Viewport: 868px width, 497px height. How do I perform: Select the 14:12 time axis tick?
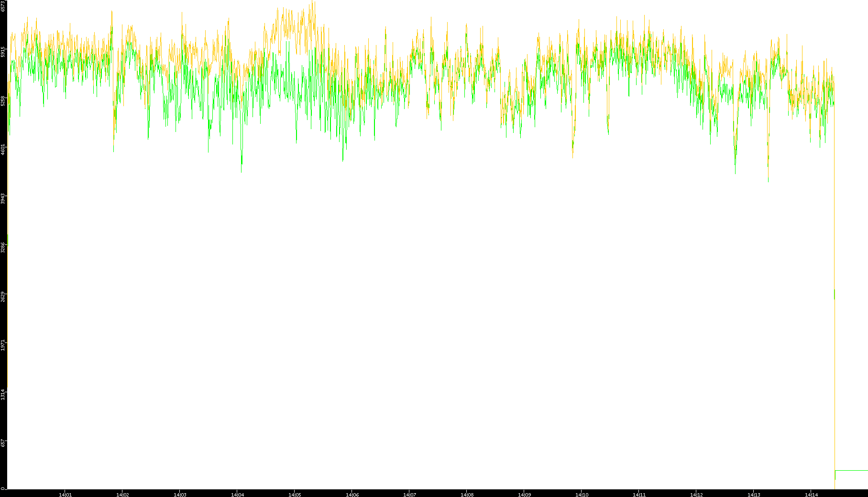pos(696,495)
